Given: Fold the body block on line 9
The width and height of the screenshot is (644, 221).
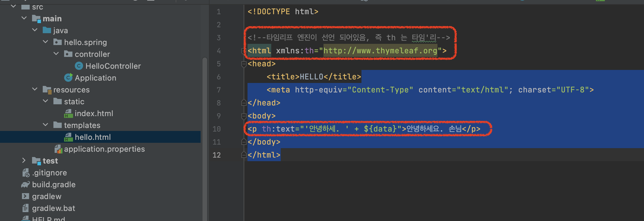Looking at the screenshot, I should [x=244, y=116].
